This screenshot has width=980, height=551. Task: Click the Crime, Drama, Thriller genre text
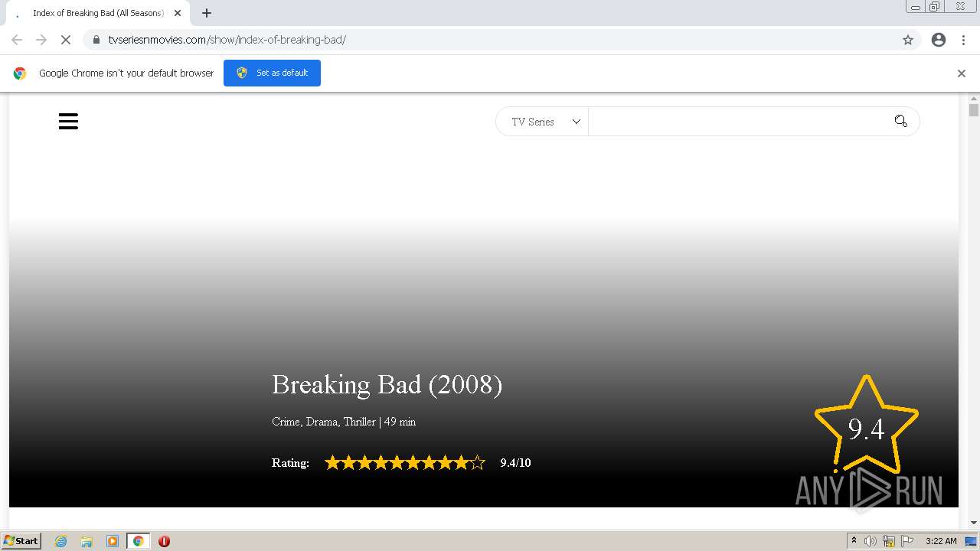click(324, 422)
